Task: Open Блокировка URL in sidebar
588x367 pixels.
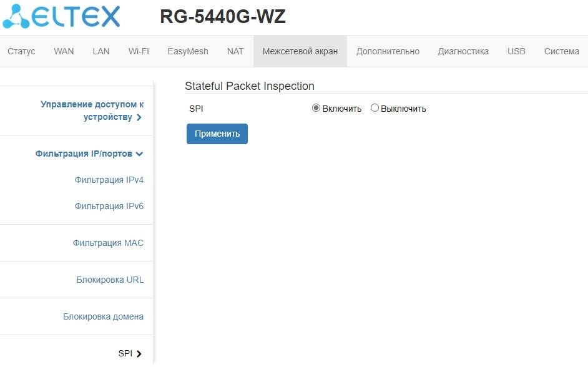Action: (110, 280)
